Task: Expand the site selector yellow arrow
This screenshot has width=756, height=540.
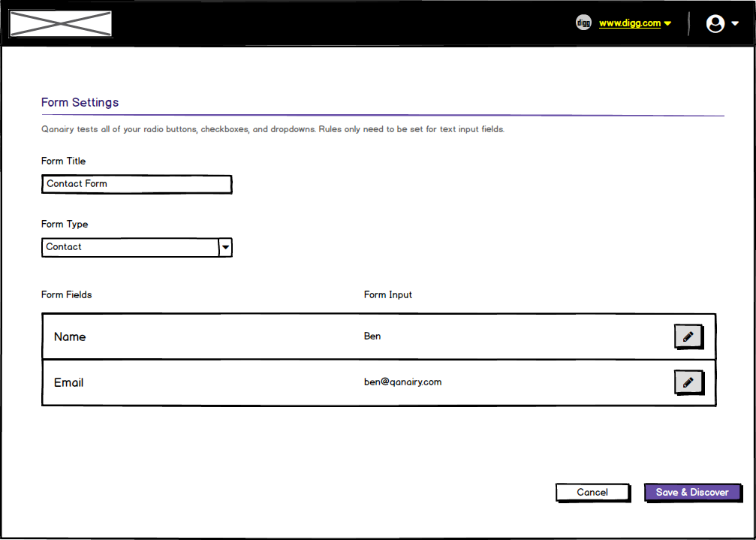Action: 667,23
